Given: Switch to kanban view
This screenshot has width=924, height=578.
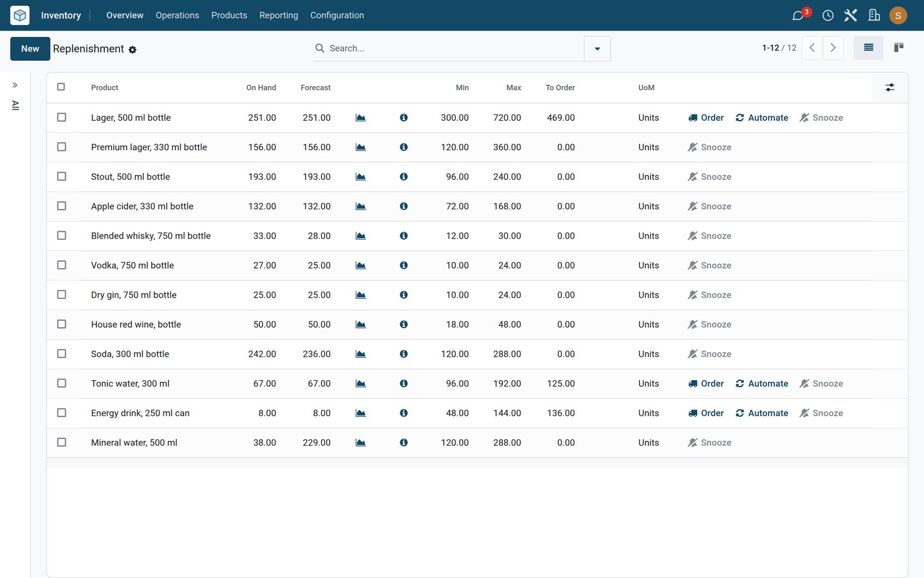Looking at the screenshot, I should [x=899, y=48].
